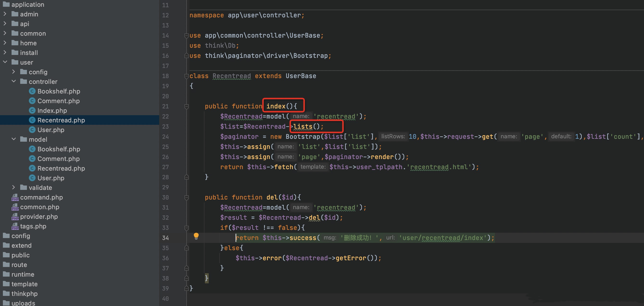The height and width of the screenshot is (306, 644).
Task: Click the lists() method call
Action: (307, 127)
